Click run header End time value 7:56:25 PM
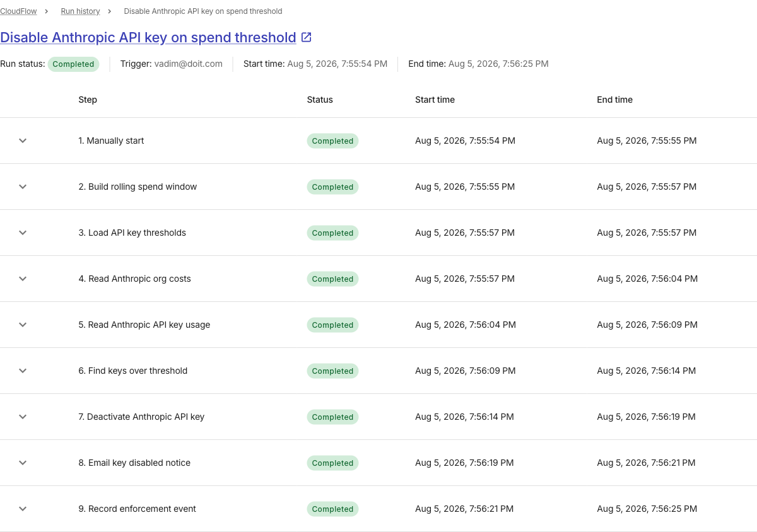Screen dimensions: 757x532 click(x=498, y=64)
